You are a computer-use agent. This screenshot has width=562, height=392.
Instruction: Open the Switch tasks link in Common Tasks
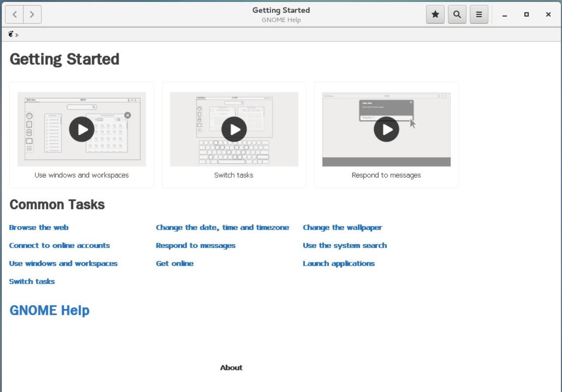point(32,282)
